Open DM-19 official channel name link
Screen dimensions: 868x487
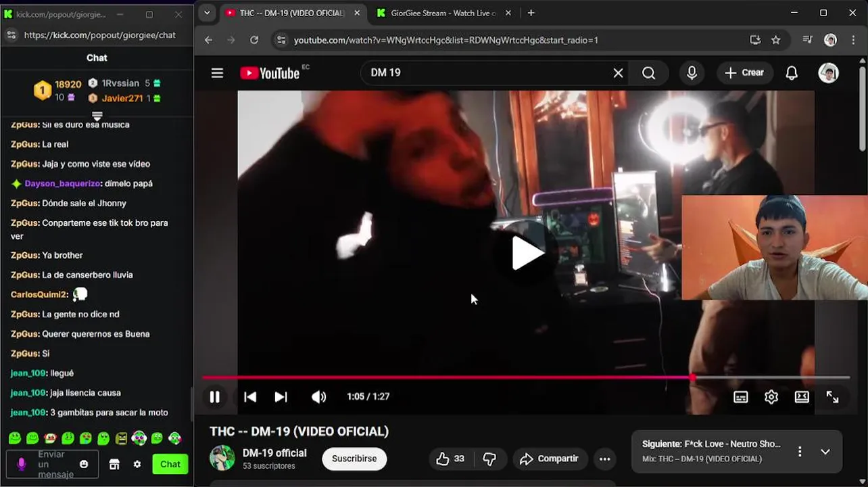pyautogui.click(x=274, y=453)
